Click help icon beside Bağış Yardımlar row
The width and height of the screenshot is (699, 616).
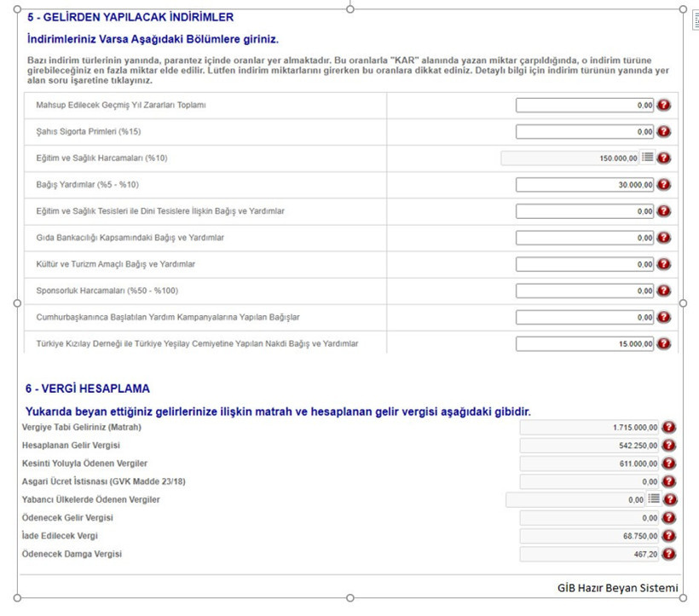pos(664,184)
